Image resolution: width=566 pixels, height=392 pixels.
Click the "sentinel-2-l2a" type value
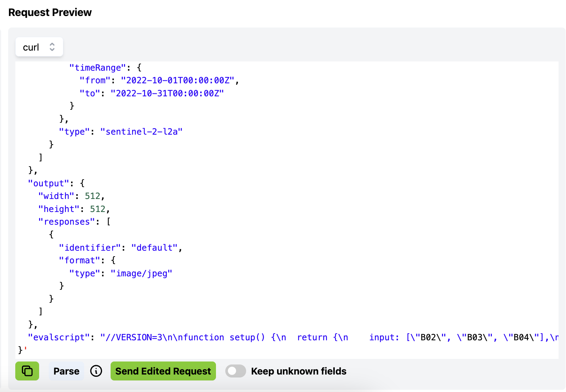point(141,132)
